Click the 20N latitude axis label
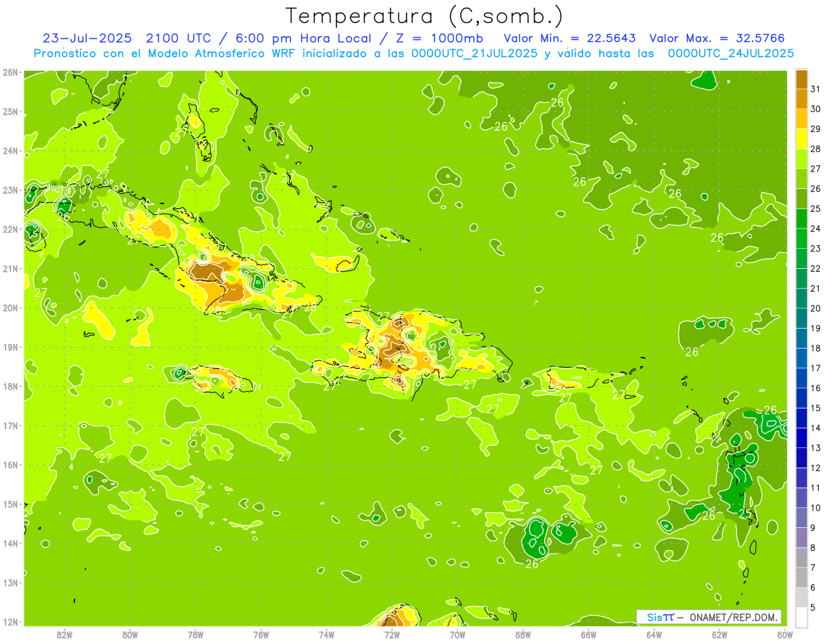The image size is (834, 644). point(10,308)
